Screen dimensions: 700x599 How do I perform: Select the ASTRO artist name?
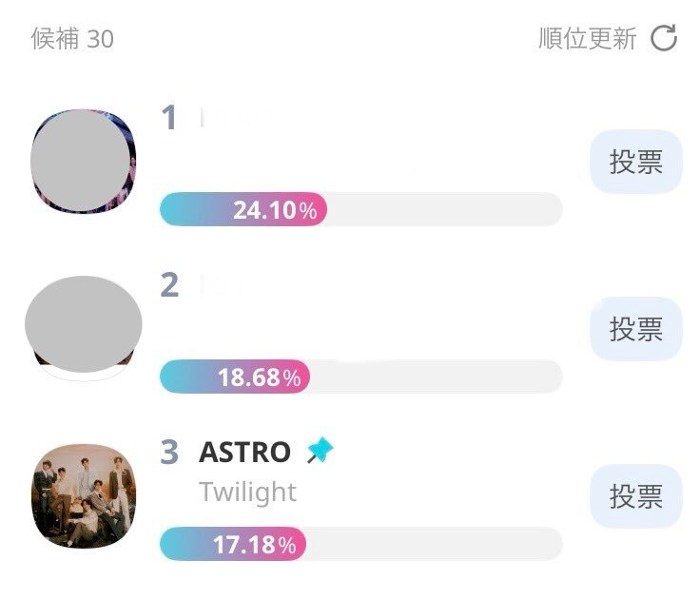coord(244,453)
